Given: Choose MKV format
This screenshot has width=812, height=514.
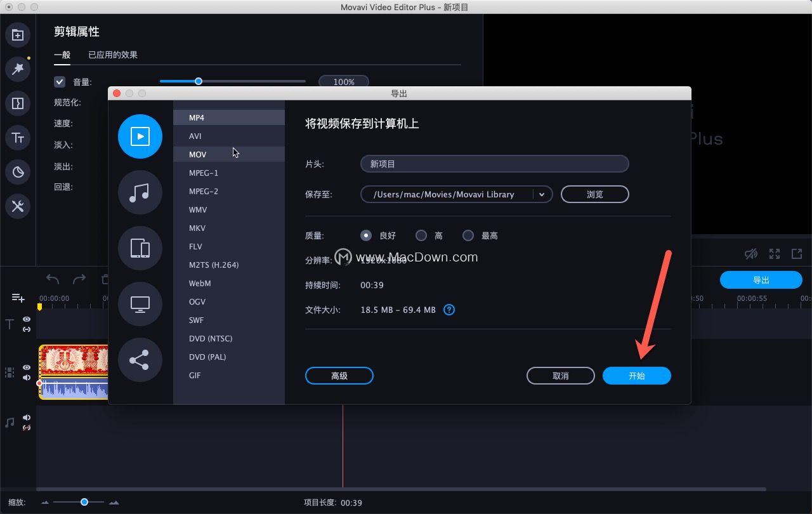Looking at the screenshot, I should click(229, 228).
